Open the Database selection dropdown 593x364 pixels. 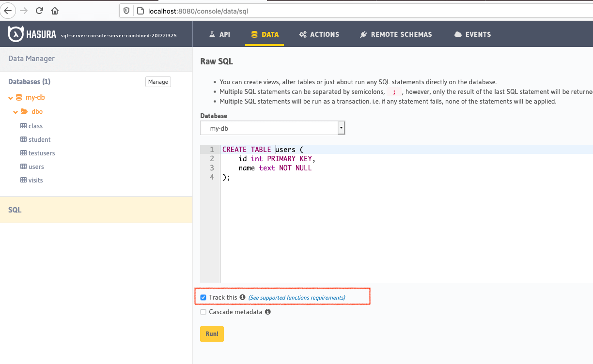[272, 128]
